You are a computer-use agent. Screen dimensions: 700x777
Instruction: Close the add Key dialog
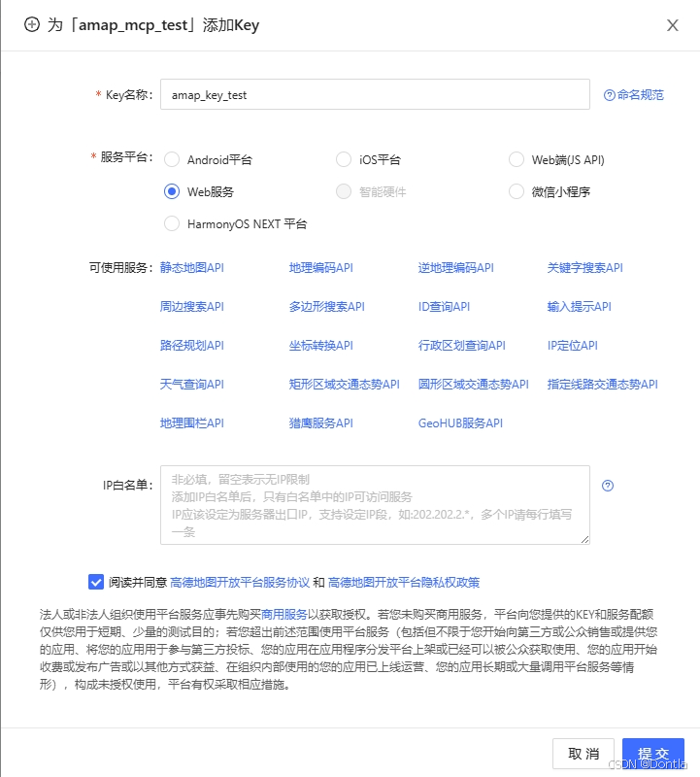click(x=672, y=25)
